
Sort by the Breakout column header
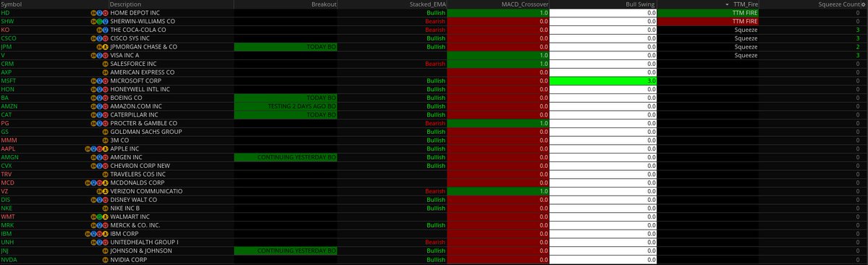point(286,4)
